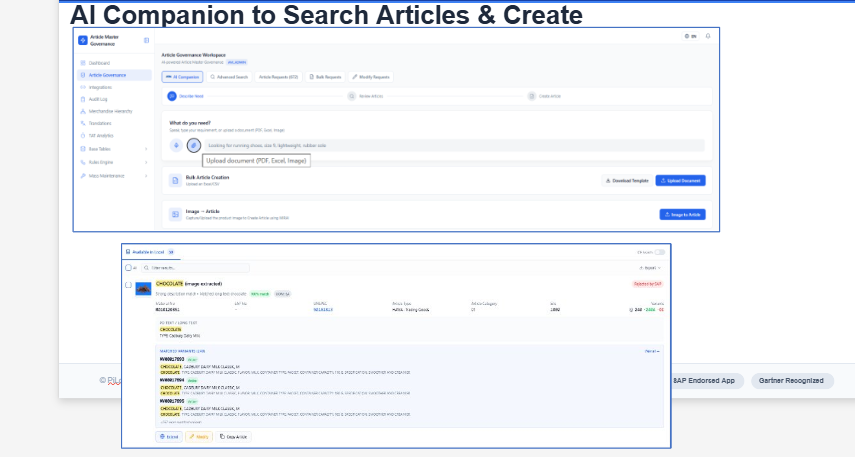This screenshot has width=855, height=457.
Task: Open Translations in the sidebar
Action: pyautogui.click(x=96, y=123)
